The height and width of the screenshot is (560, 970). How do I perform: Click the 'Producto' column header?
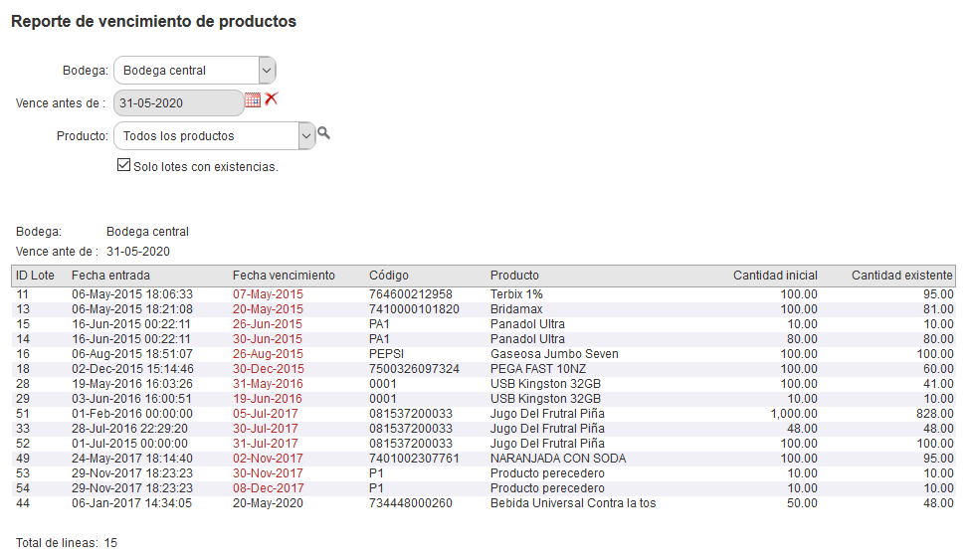point(514,276)
